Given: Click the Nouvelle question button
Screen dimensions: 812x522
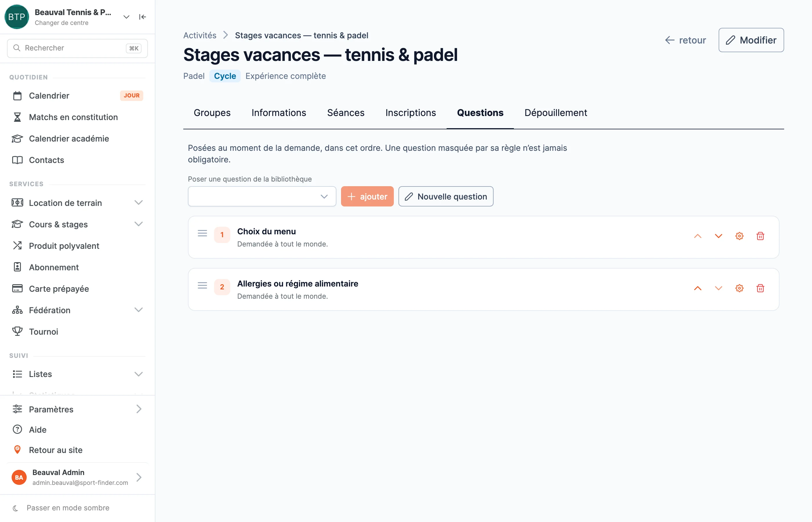Looking at the screenshot, I should coord(446,196).
